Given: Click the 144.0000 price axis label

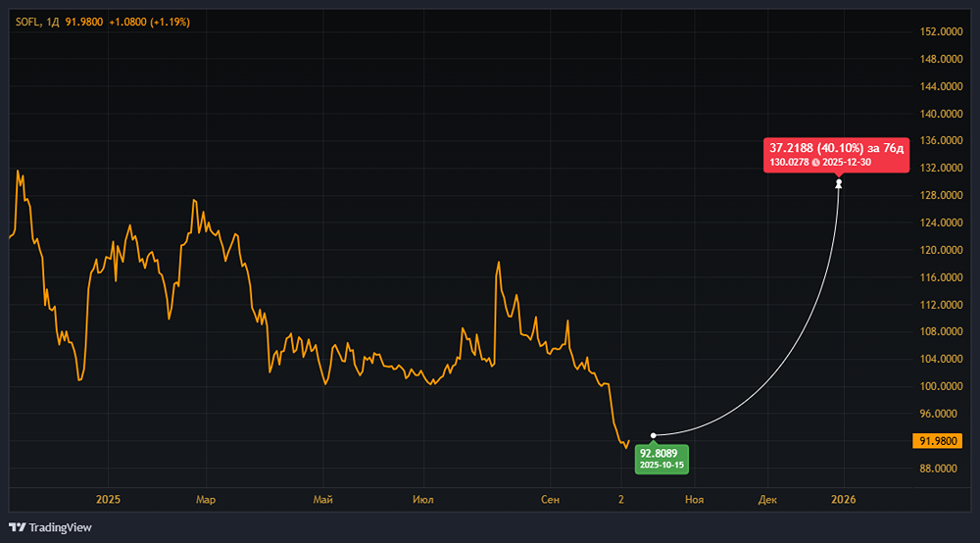Looking at the screenshot, I should coord(941,86).
